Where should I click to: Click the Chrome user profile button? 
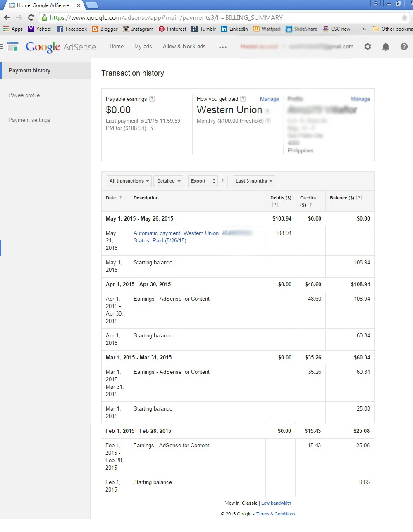pyautogui.click(x=375, y=3)
